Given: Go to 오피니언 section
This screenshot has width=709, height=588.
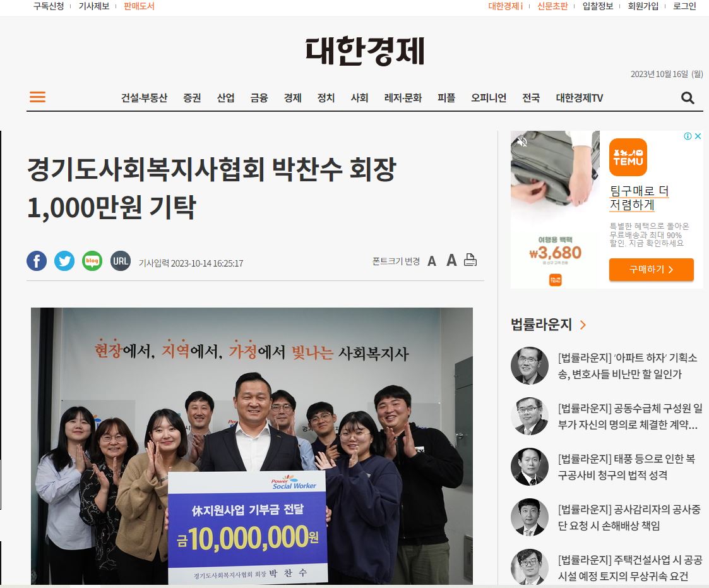Looking at the screenshot, I should (488, 98).
